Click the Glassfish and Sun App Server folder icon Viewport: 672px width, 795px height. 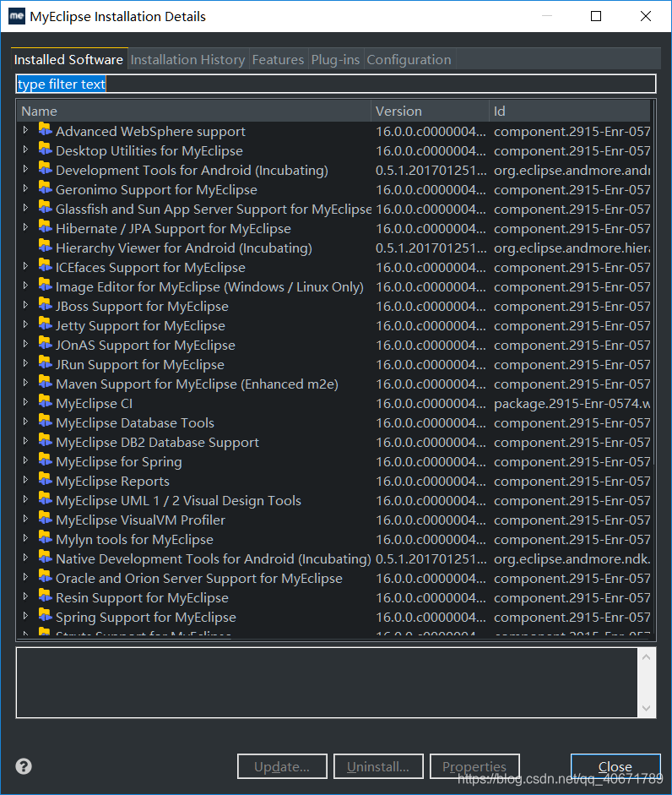pyautogui.click(x=45, y=208)
